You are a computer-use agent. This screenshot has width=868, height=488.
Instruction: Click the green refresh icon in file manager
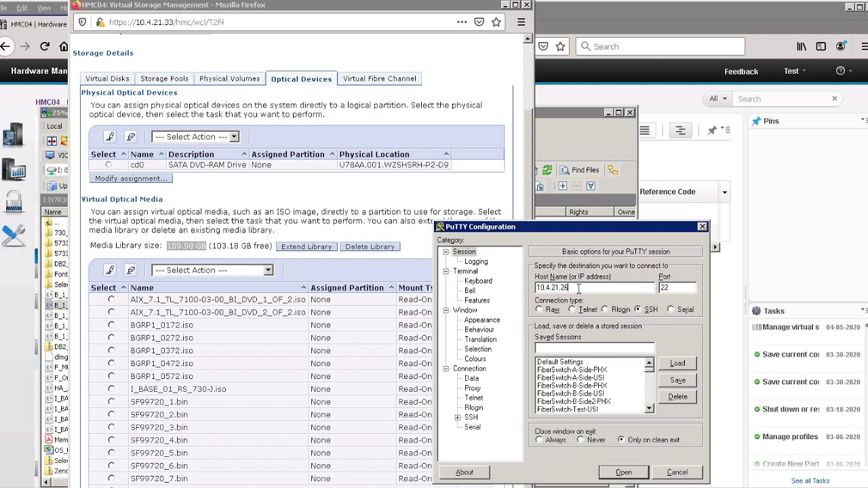[547, 170]
